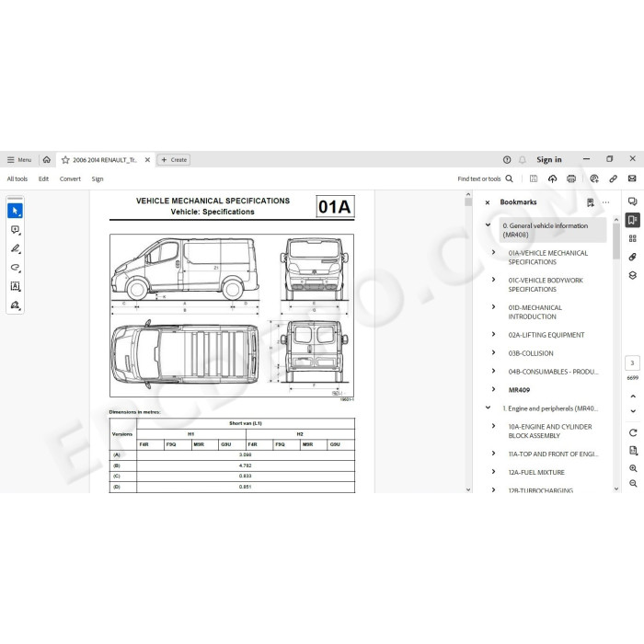Screen dimensions: 644x644
Task: Choose the Draw freehand loop tool
Action: [16, 268]
